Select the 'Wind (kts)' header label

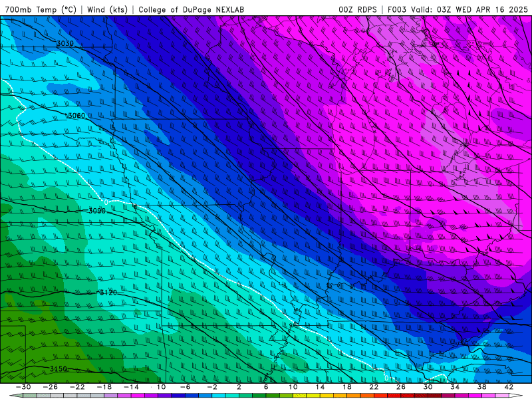(x=107, y=9)
